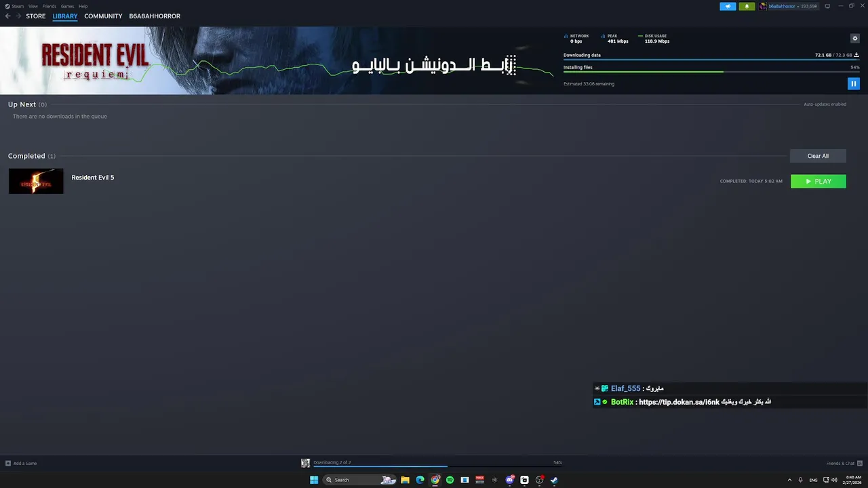Click the download arrow icon next to 72.3 GB

click(x=856, y=55)
